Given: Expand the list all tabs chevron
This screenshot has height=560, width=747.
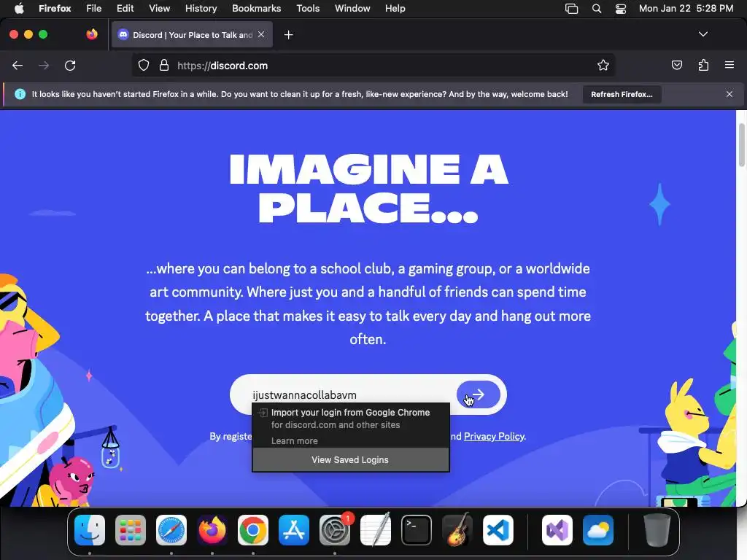Looking at the screenshot, I should (x=703, y=34).
